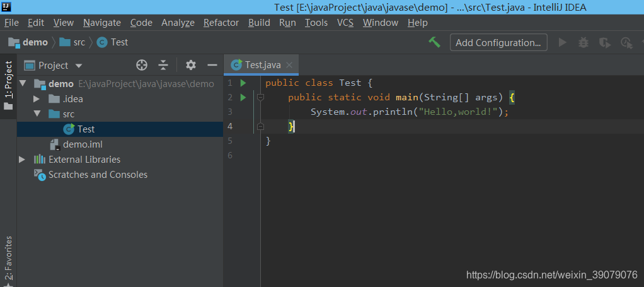Open the Project view dropdown
644x287 pixels.
click(x=79, y=66)
